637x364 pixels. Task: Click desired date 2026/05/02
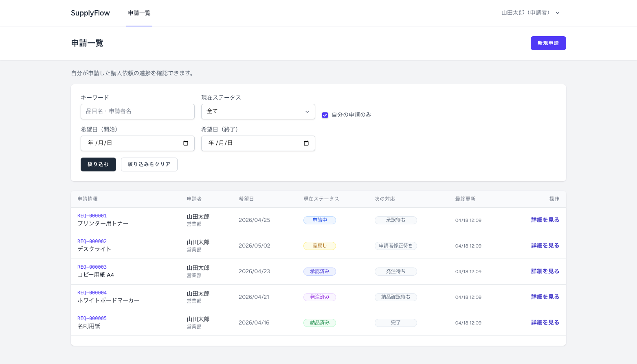click(255, 246)
